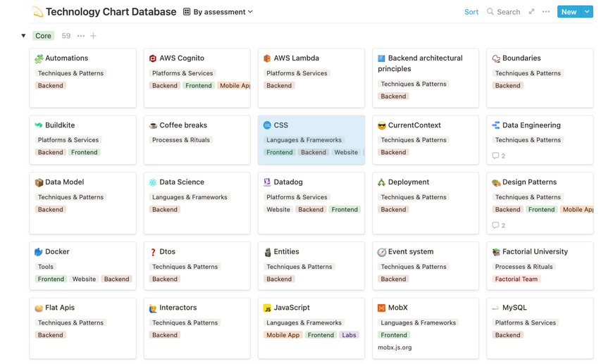Click the CSS card icon

pyautogui.click(x=267, y=125)
